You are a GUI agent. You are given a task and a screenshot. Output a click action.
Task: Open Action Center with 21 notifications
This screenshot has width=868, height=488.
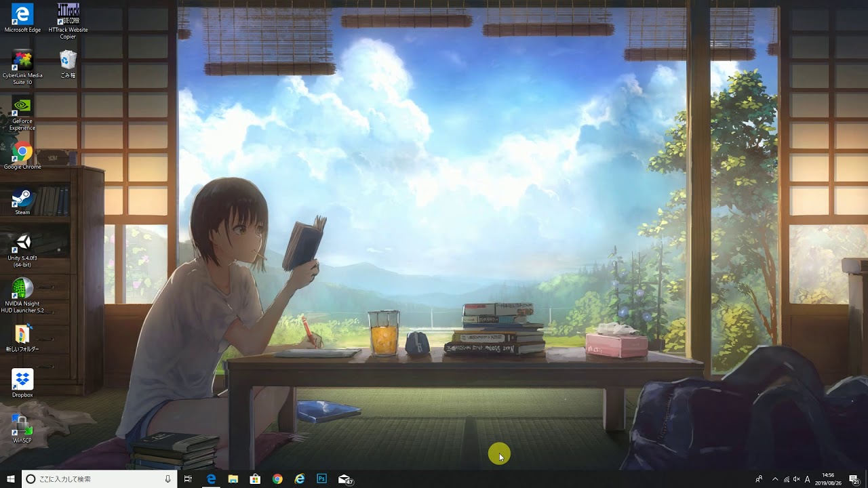point(854,479)
